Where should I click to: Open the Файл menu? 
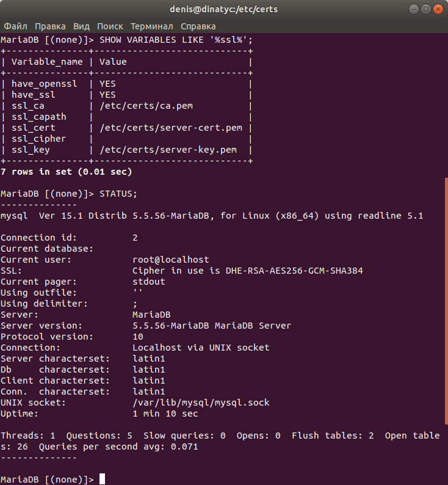15,26
